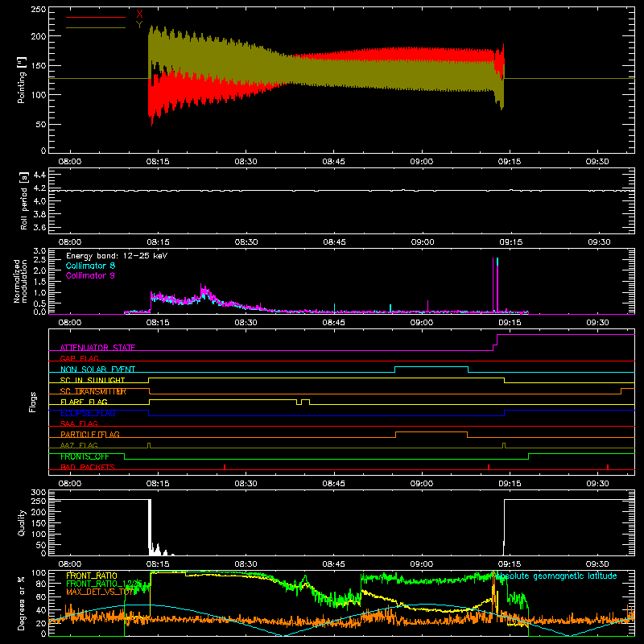Click the bad packets tick mark after 09:30
644x644 pixels.
tap(608, 467)
